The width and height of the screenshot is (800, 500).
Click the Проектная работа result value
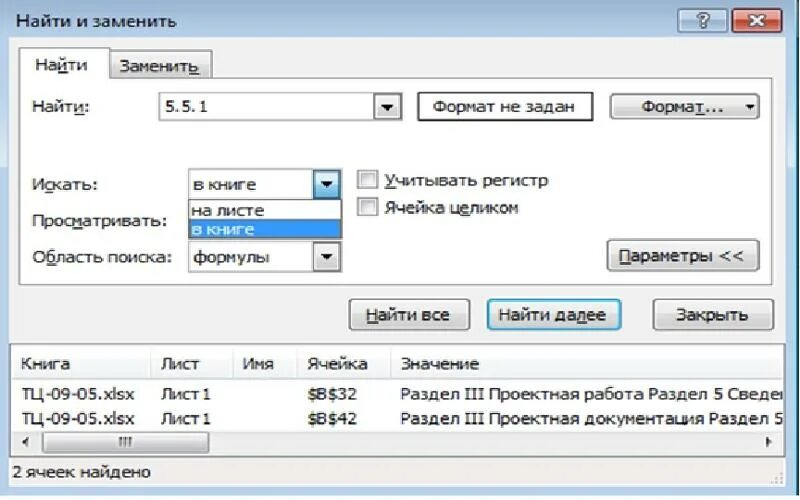(591, 394)
